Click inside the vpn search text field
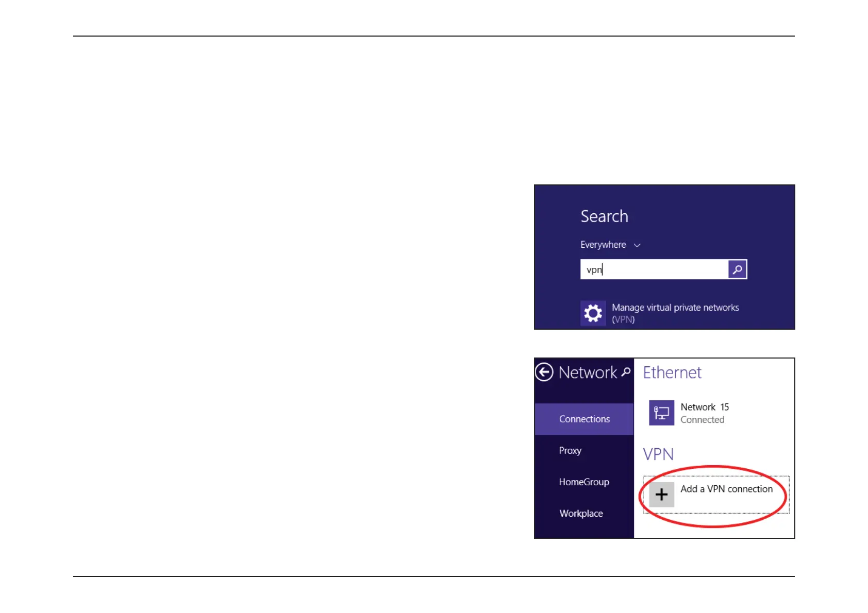Viewport: 868px width, 613px height. (654, 269)
